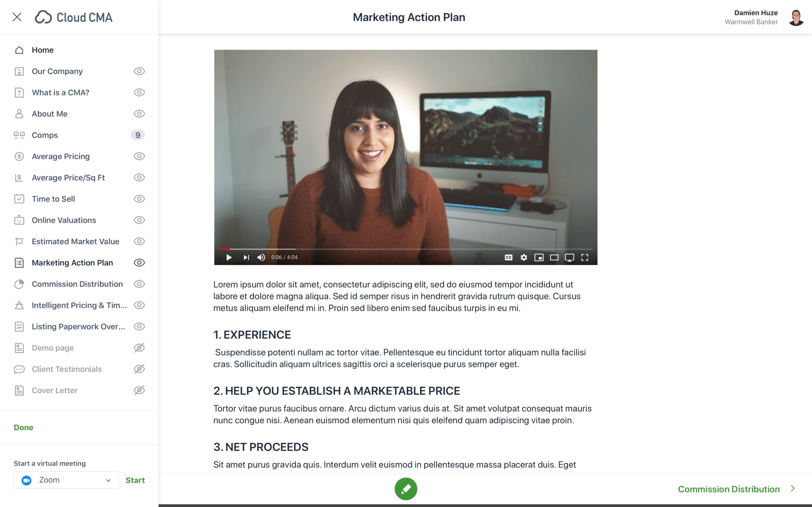This screenshot has height=507, width=812.
Task: Click the Start virtual meeting button
Action: [135, 480]
